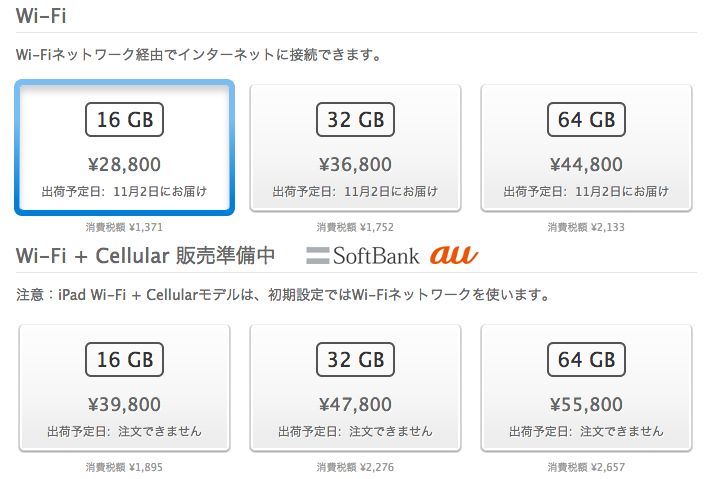Select Cellular 16 GB ¥39,800 option
The width and height of the screenshot is (707, 479).
(x=124, y=387)
